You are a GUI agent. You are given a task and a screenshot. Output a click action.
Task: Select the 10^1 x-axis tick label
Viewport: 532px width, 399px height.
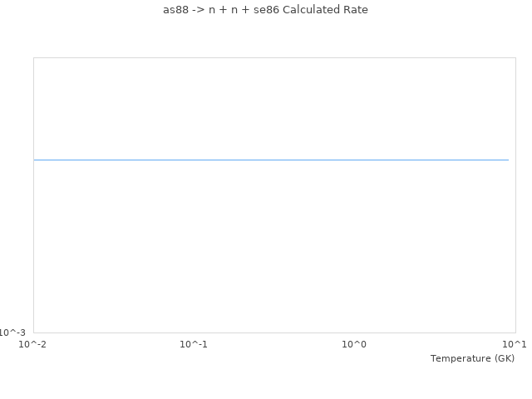pos(515,344)
